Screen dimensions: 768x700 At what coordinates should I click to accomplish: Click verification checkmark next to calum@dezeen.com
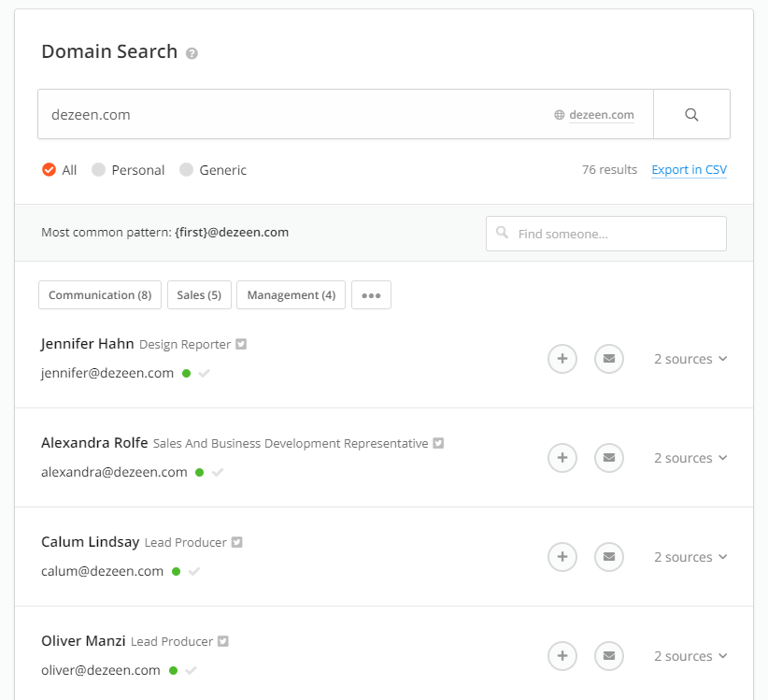(x=194, y=572)
